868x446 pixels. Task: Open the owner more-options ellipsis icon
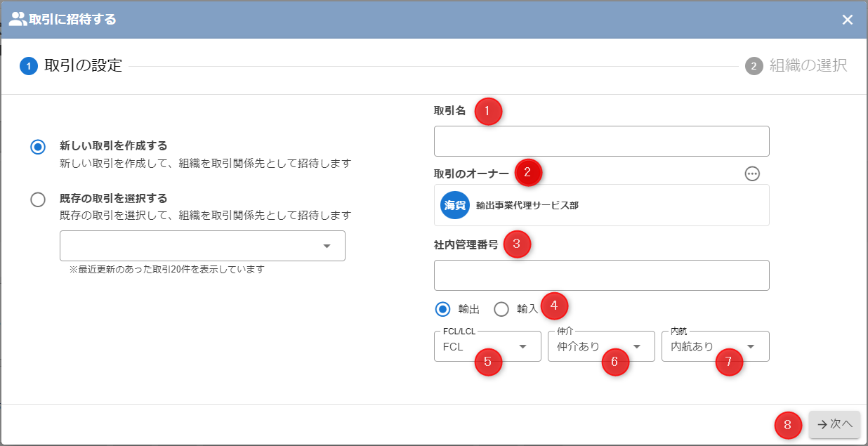pyautogui.click(x=752, y=173)
